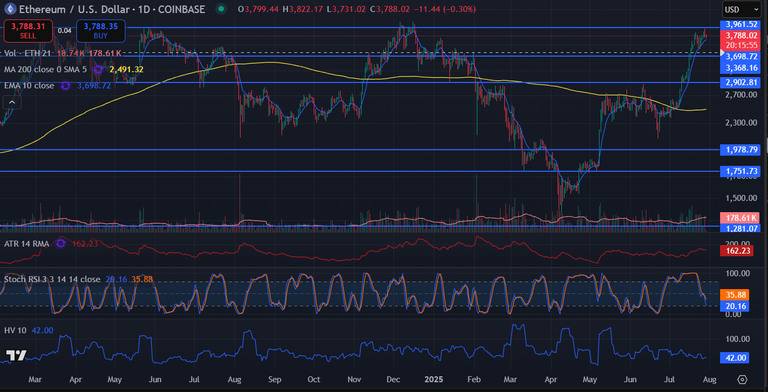Click the purple refresh icon beside MA 200
The image size is (768, 392).
click(98, 70)
